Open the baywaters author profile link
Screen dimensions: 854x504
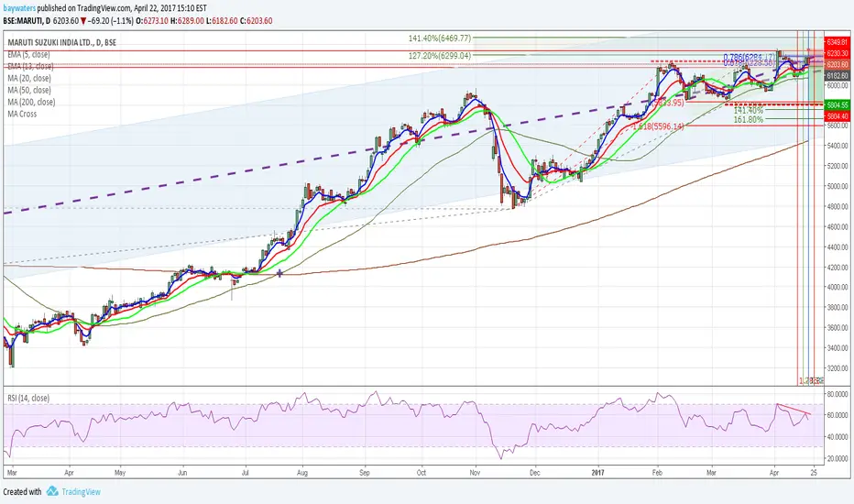click(x=19, y=8)
